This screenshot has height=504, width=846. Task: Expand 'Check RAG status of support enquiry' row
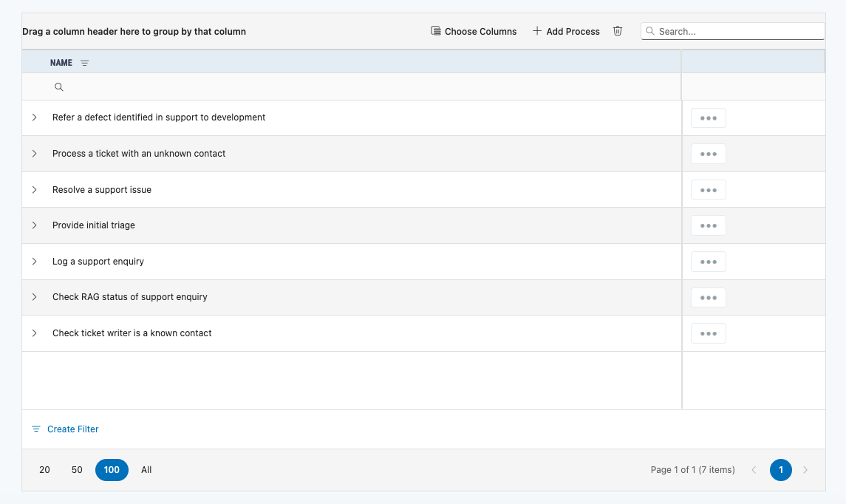pos(35,297)
